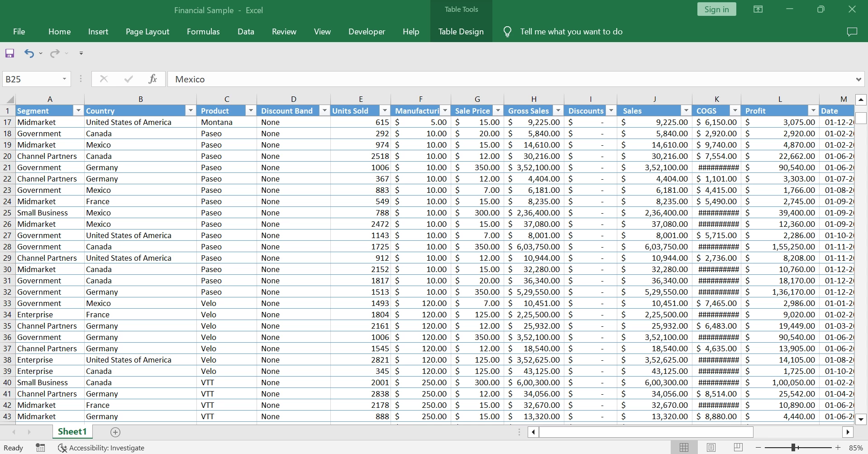This screenshot has height=454, width=868.
Task: Open Ribbon Display Options icon
Action: pos(758,10)
